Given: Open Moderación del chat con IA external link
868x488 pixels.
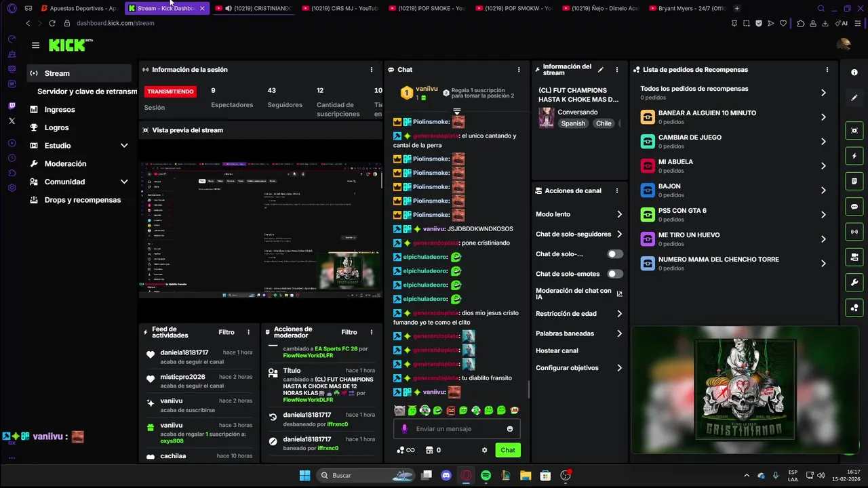Looking at the screenshot, I should click(619, 293).
